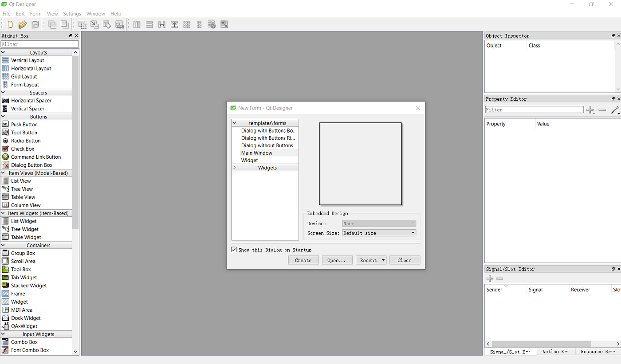Click the Open Form toolbar icon

(22, 24)
